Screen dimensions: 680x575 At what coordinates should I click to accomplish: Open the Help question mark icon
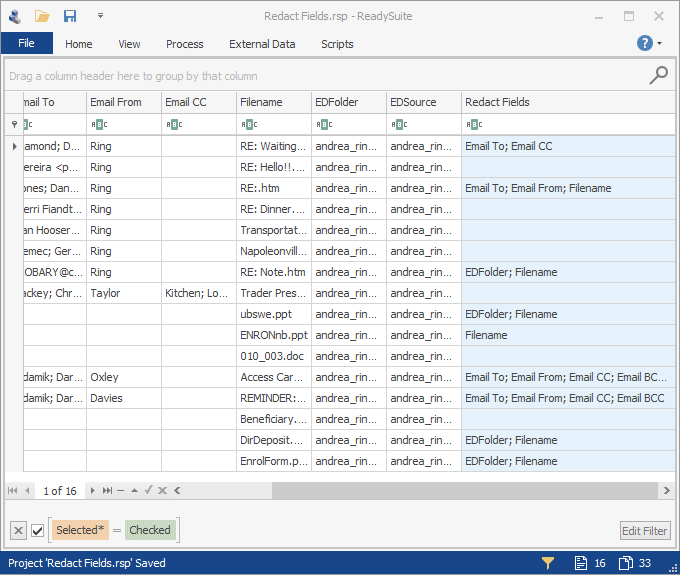[645, 43]
